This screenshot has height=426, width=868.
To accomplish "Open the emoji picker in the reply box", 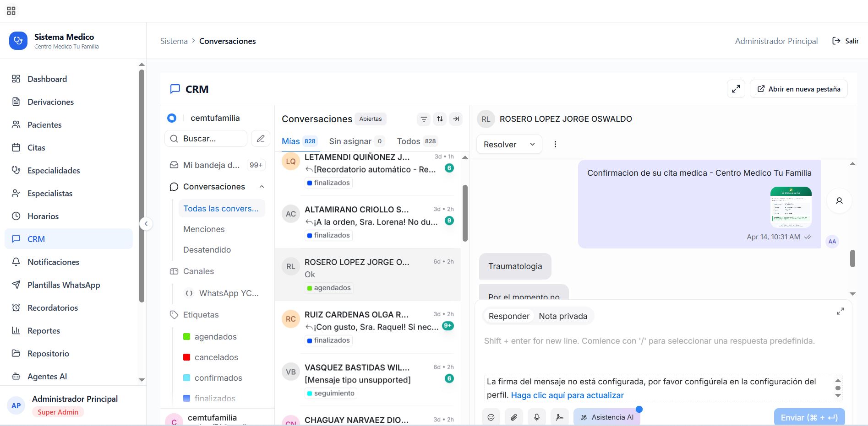I will coord(491,417).
